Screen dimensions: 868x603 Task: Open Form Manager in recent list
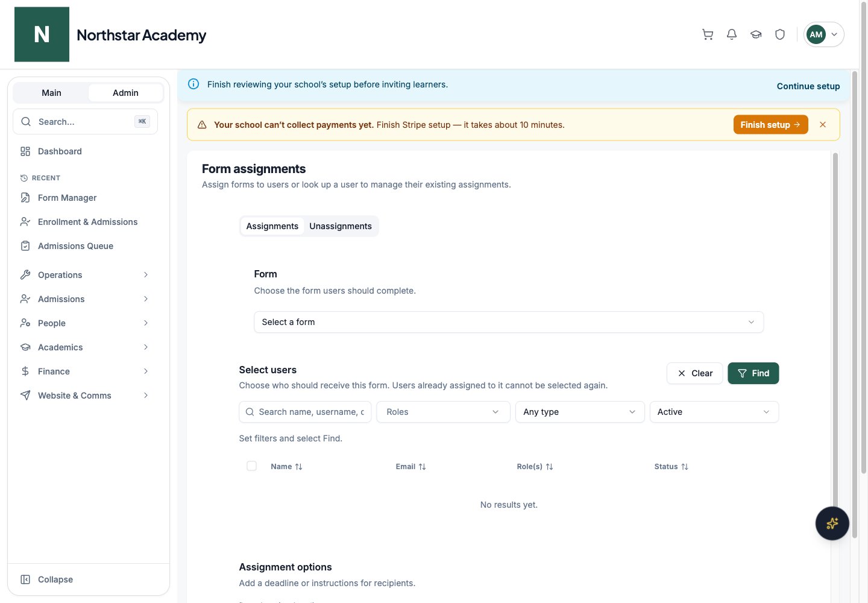pos(85,198)
